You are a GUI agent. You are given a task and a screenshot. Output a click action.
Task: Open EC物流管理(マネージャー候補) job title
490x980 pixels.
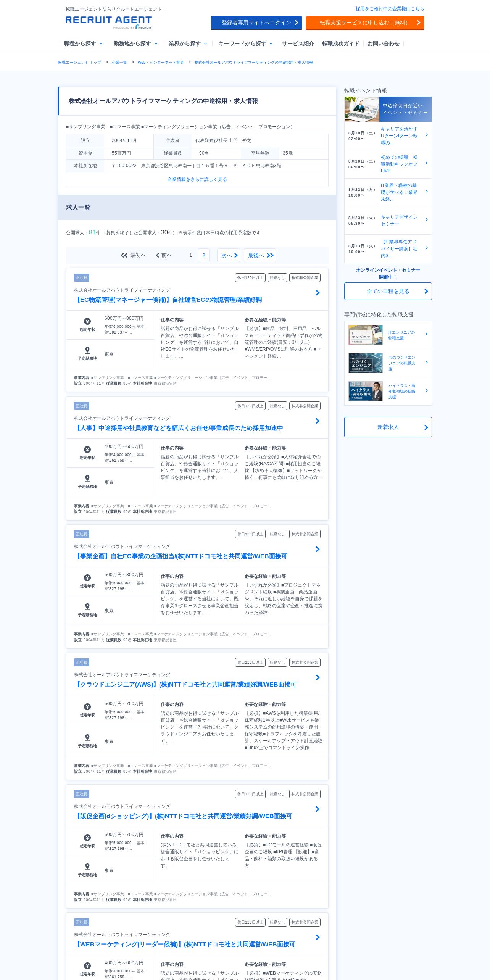click(168, 300)
